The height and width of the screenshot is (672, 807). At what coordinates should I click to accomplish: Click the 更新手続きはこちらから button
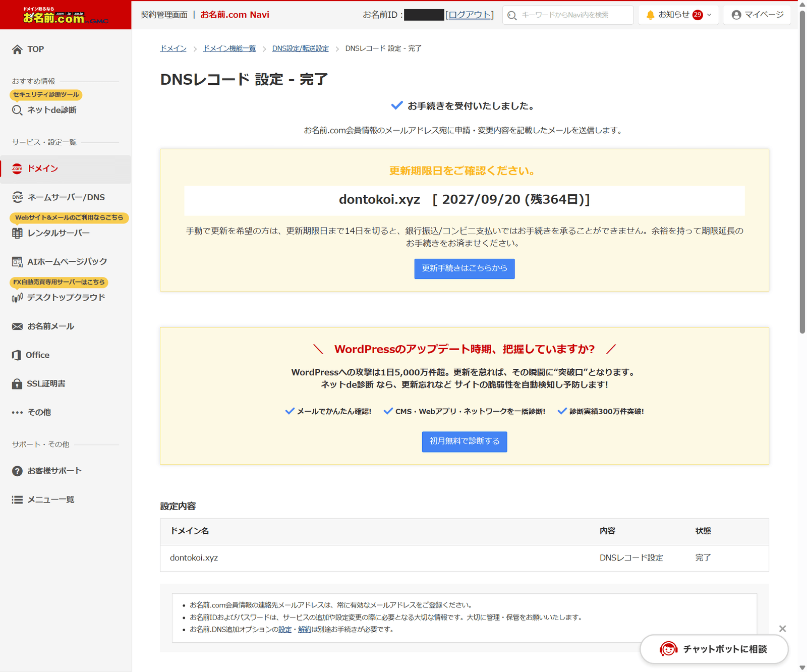pyautogui.click(x=465, y=268)
